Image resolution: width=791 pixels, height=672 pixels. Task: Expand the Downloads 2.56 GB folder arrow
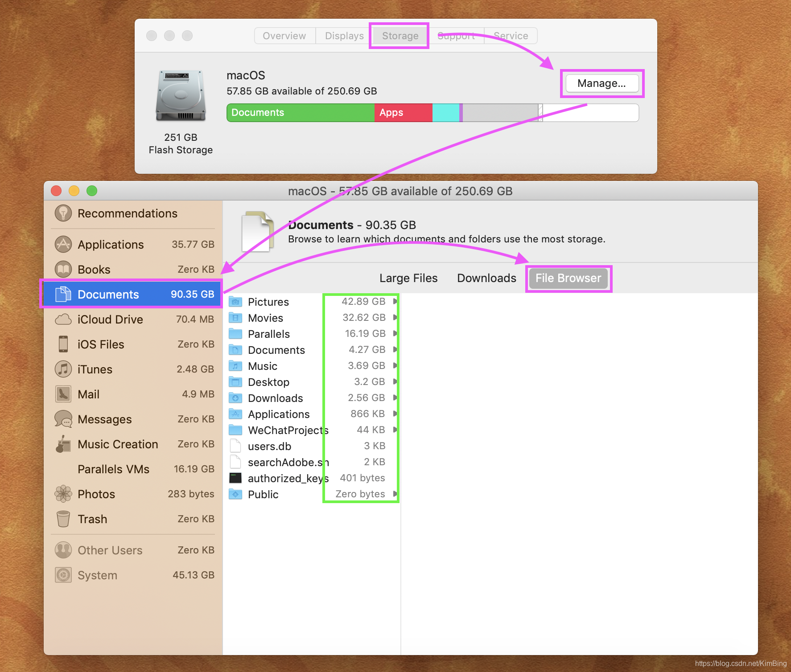pos(395,397)
